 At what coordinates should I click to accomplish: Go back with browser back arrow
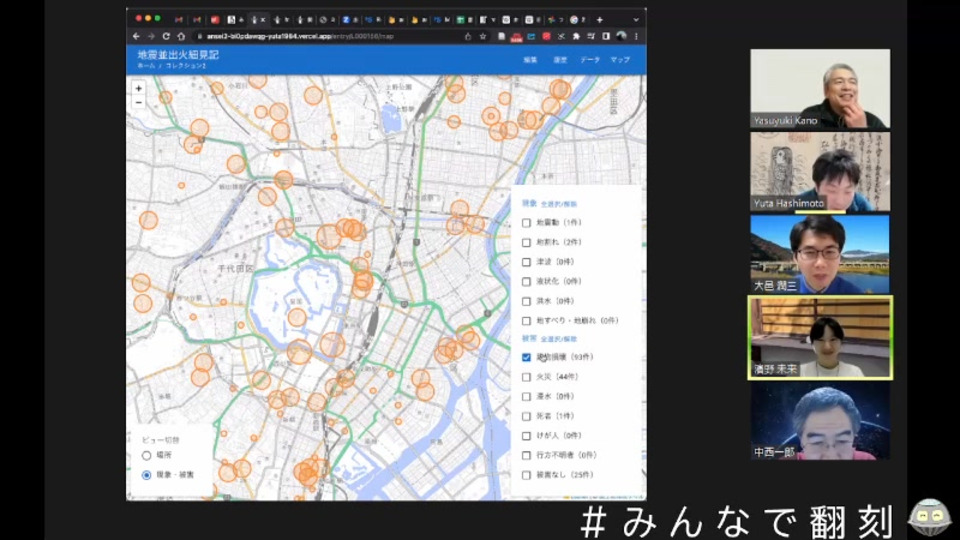point(136,37)
